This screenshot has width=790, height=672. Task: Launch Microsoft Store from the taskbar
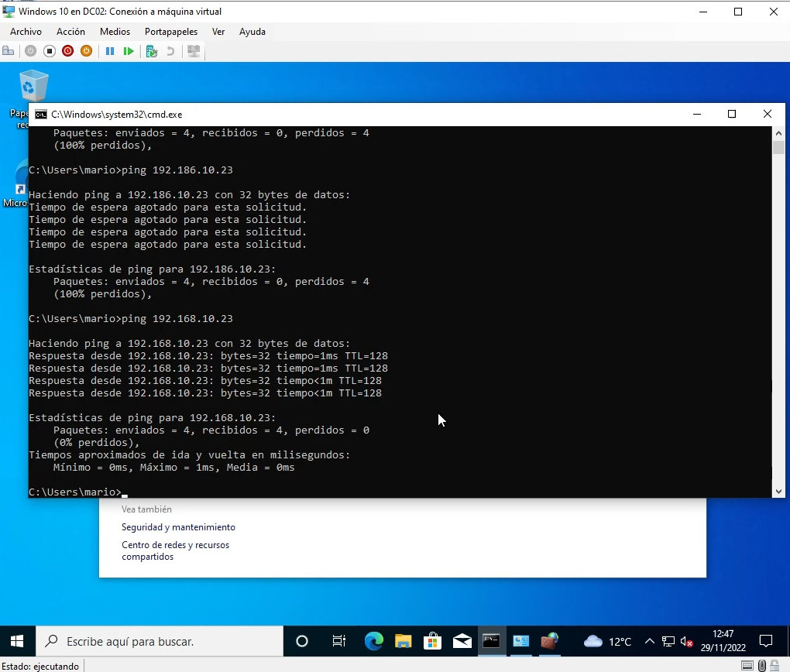coord(432,641)
